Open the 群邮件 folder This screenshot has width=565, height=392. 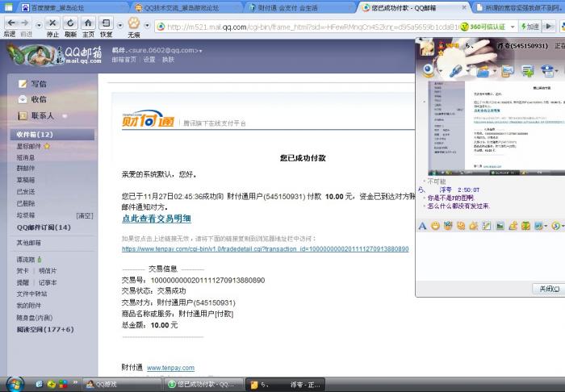coord(26,168)
